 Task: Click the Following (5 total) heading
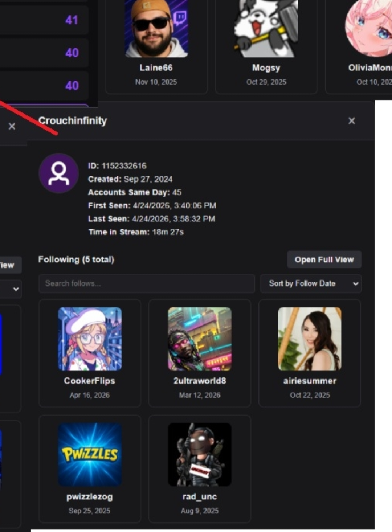(76, 259)
